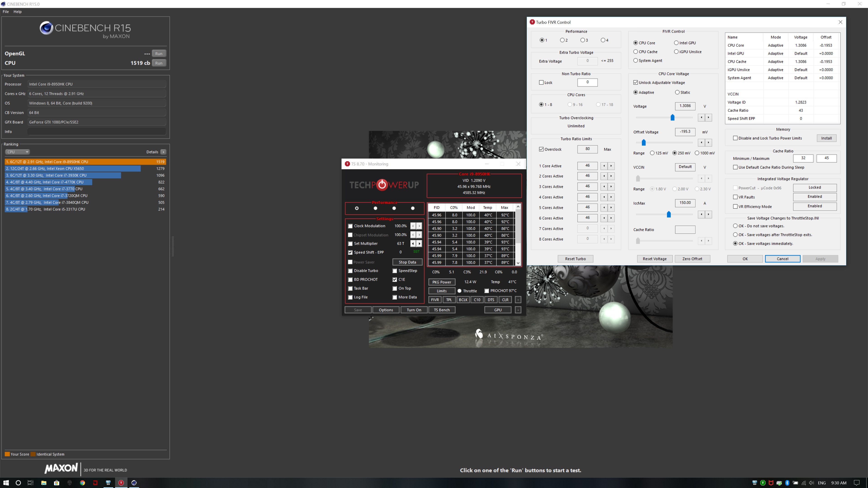Run the CPU benchmark in Cinebench
Image resolution: width=868 pixels, height=488 pixels.
(x=159, y=63)
